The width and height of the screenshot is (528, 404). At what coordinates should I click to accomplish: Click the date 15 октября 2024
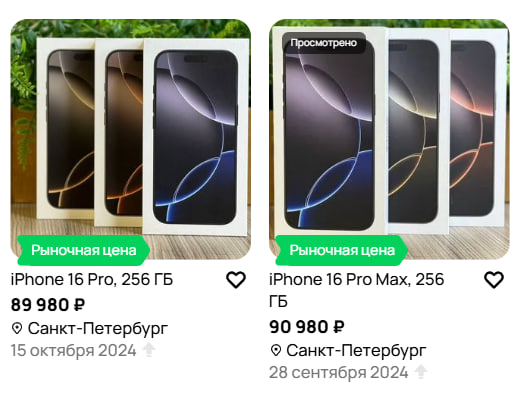point(73,350)
